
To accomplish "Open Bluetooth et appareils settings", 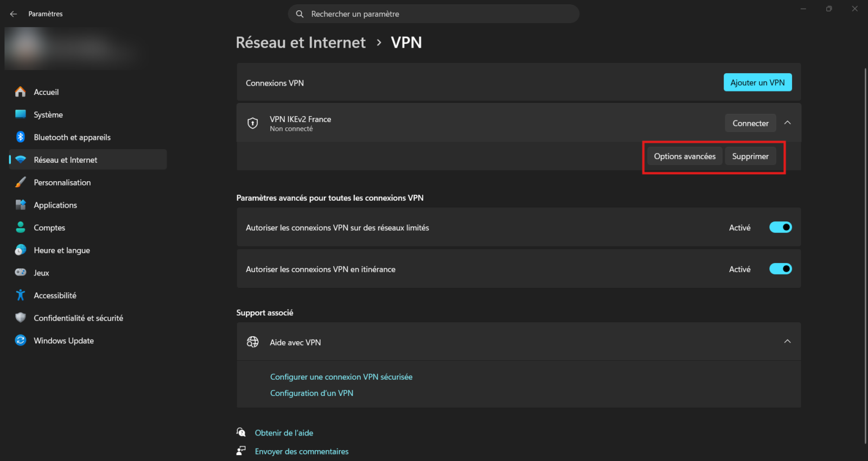I will 88,137.
